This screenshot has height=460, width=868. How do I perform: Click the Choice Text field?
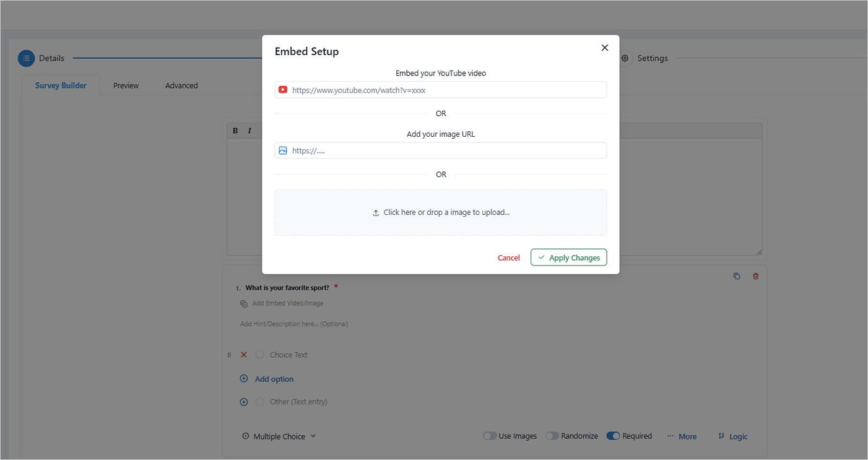pyautogui.click(x=289, y=355)
